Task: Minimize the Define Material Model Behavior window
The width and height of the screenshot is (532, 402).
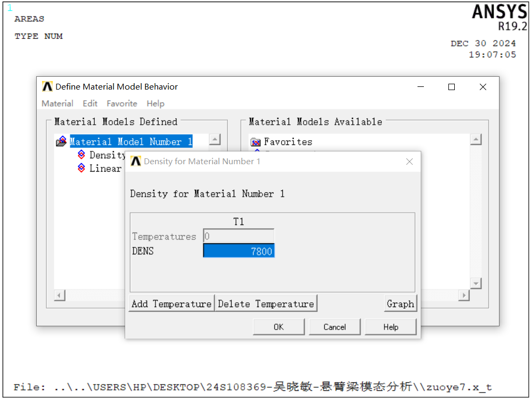Action: [421, 87]
